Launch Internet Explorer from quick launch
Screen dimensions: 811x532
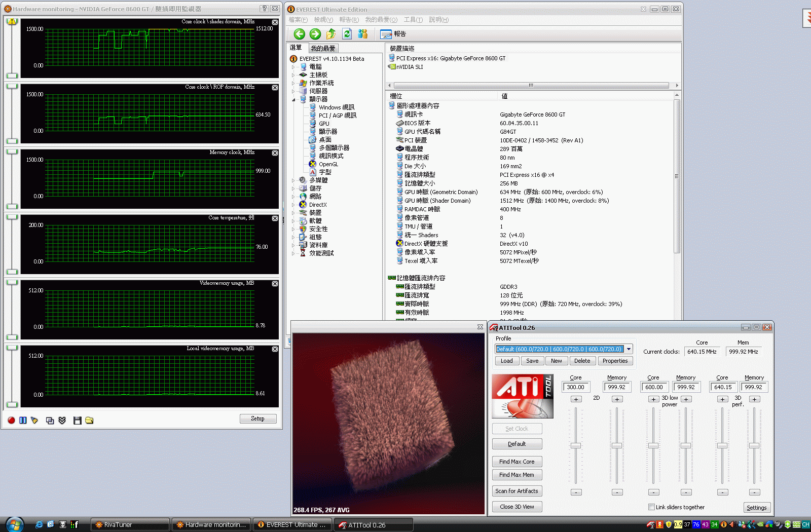click(39, 524)
